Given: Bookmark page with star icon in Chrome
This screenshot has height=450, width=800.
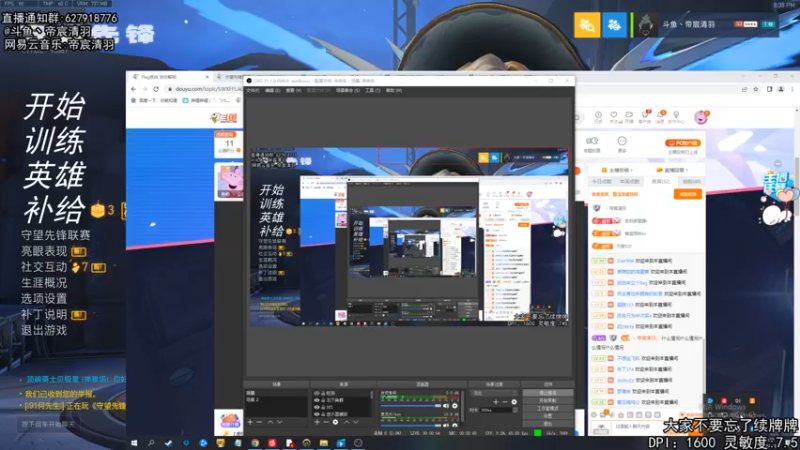Looking at the screenshot, I should (x=756, y=89).
